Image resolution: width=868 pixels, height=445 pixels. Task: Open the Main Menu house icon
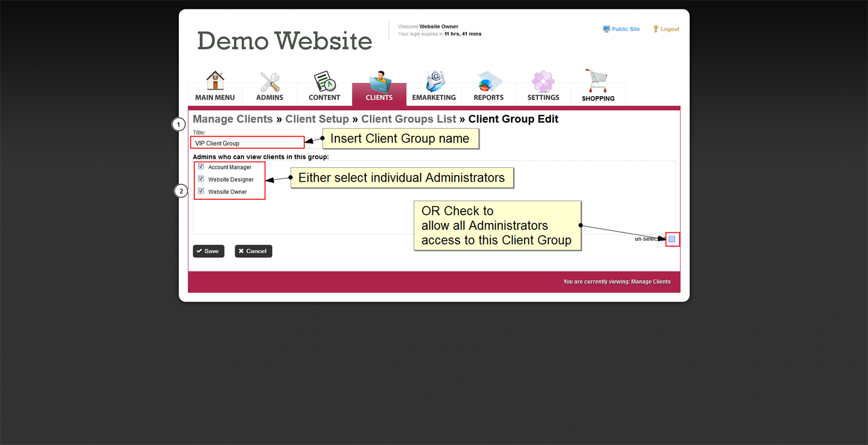[x=215, y=81]
